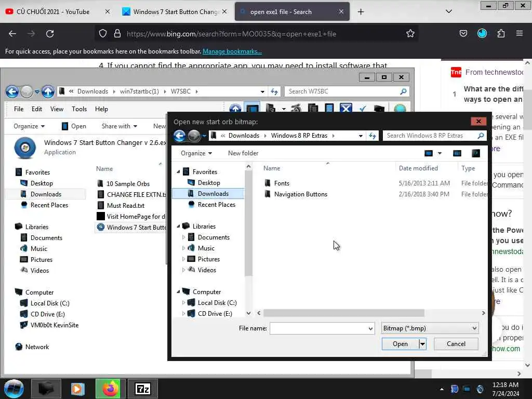Click the Open button in dialog
Image resolution: width=532 pixels, height=399 pixels.
400,344
